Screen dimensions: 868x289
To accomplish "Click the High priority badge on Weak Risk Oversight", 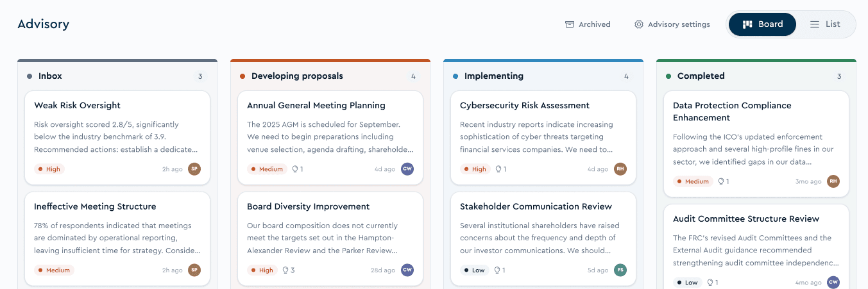I will pos(49,169).
